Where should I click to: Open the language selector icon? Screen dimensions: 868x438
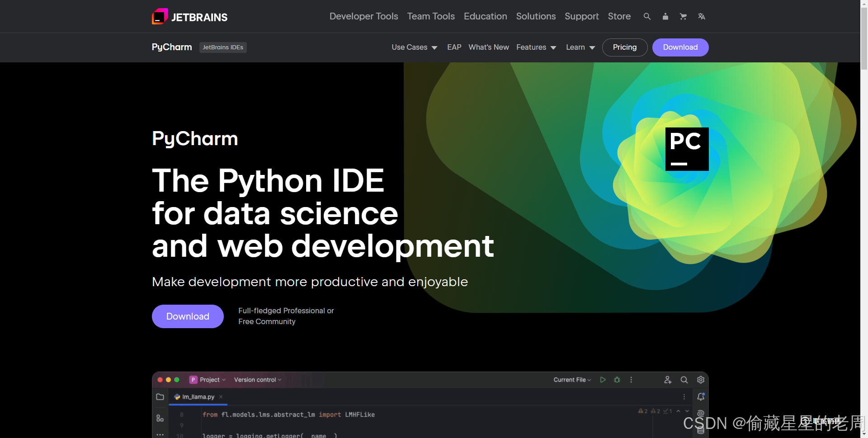[701, 16]
